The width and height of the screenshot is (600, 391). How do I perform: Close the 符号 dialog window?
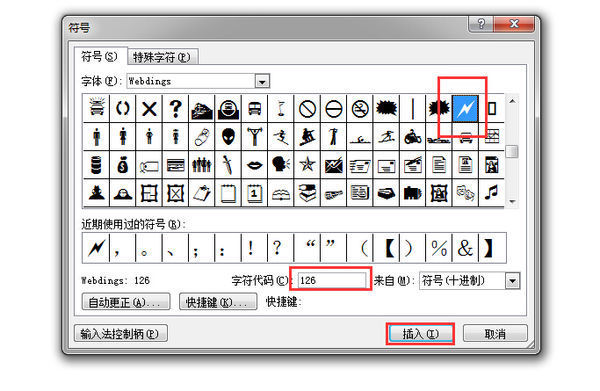514,24
